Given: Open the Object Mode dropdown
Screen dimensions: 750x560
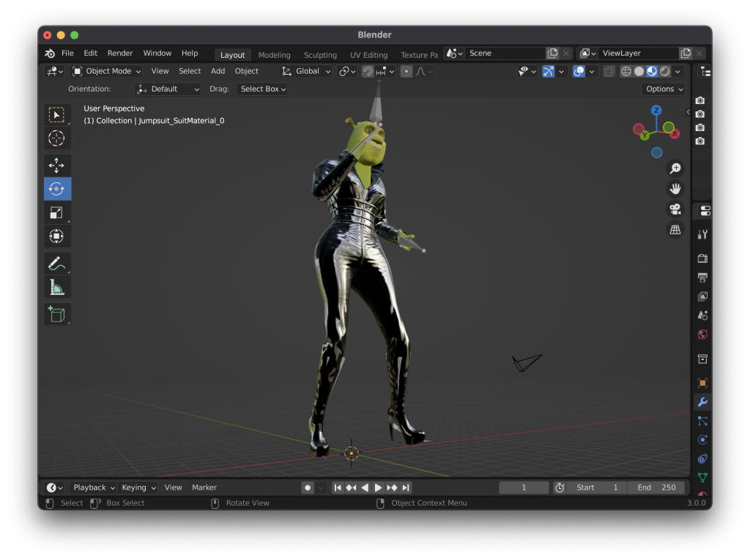Looking at the screenshot, I should (x=106, y=71).
